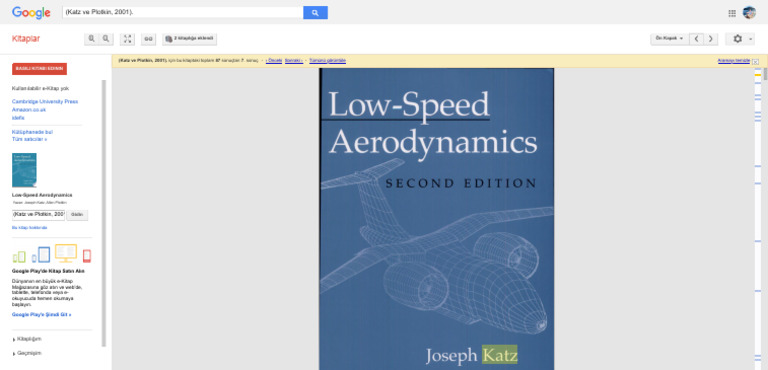This screenshot has width=768, height=370.
Task: Click the blue search magnifier button
Action: click(315, 13)
